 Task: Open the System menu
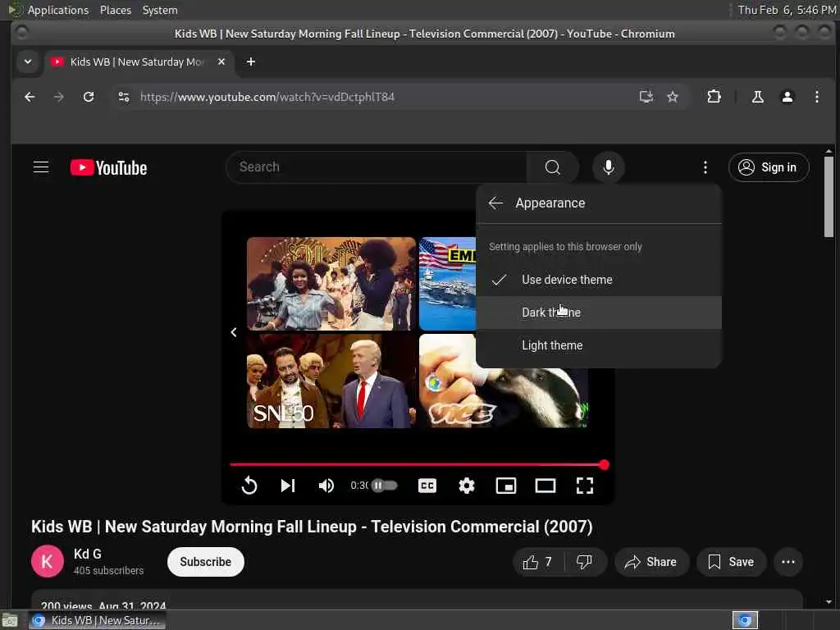coord(160,10)
